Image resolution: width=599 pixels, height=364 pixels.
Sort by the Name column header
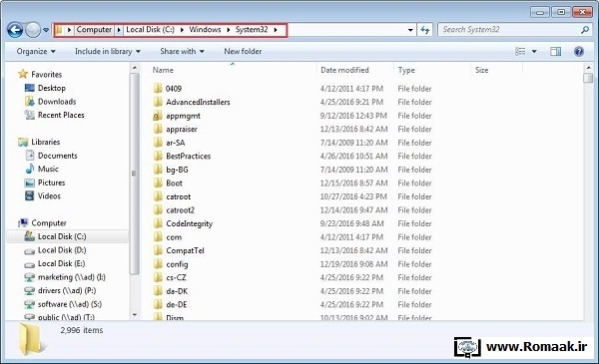(x=163, y=70)
